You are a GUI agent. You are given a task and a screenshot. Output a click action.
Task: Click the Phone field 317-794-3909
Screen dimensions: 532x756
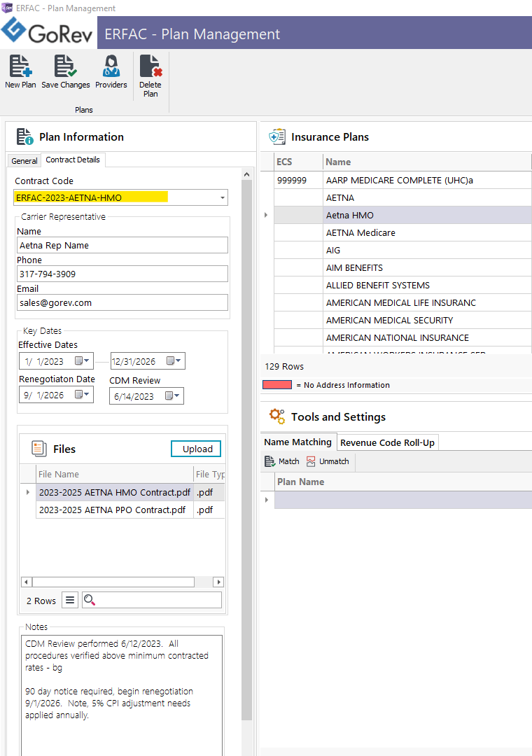click(122, 274)
